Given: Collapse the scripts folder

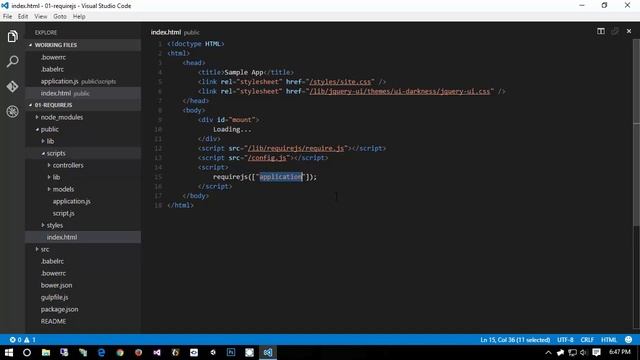Looking at the screenshot, I should pyautogui.click(x=83, y=153).
